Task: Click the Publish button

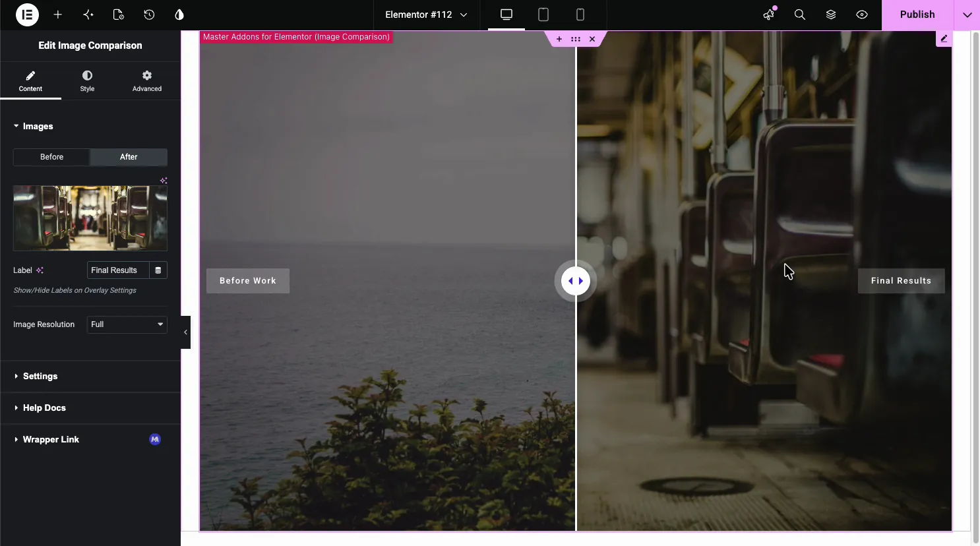Action: (x=917, y=15)
